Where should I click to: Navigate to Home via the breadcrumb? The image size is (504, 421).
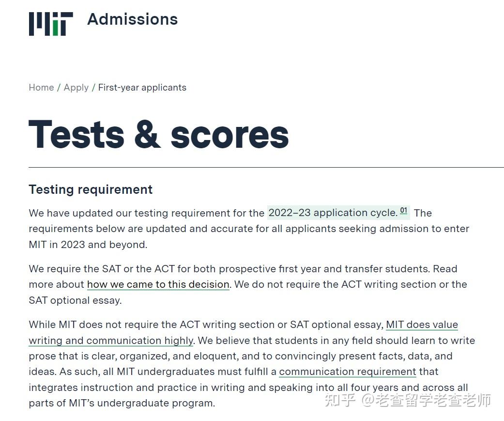[x=41, y=87]
